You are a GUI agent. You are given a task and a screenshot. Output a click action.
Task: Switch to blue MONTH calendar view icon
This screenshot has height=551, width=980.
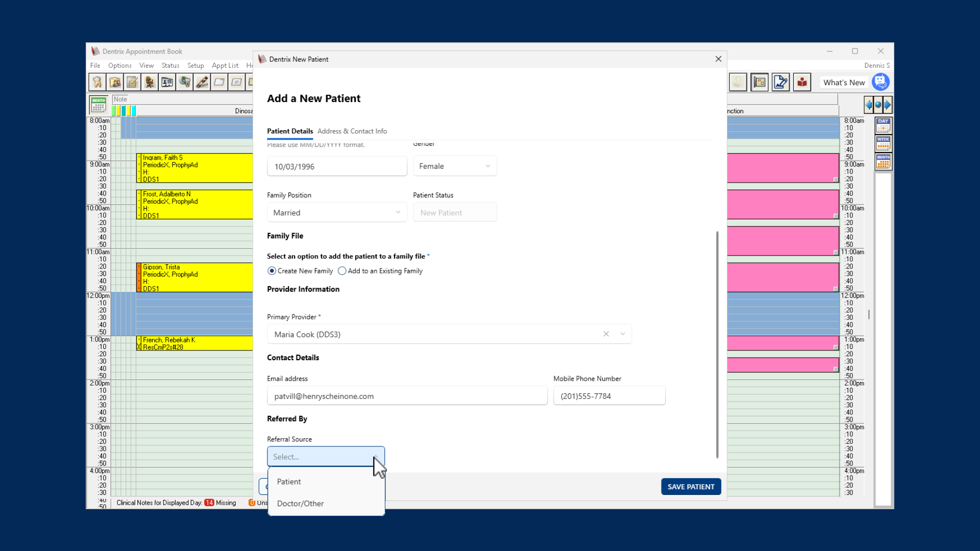[x=883, y=162]
